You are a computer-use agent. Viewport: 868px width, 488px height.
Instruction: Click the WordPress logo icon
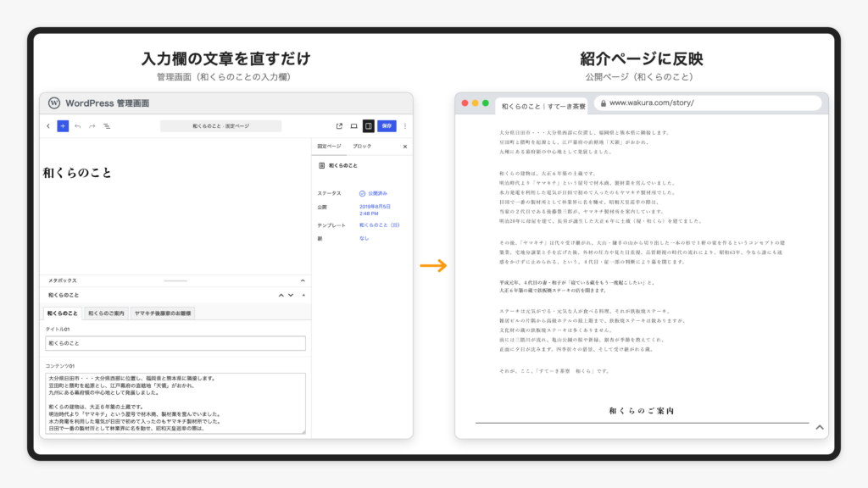53,103
